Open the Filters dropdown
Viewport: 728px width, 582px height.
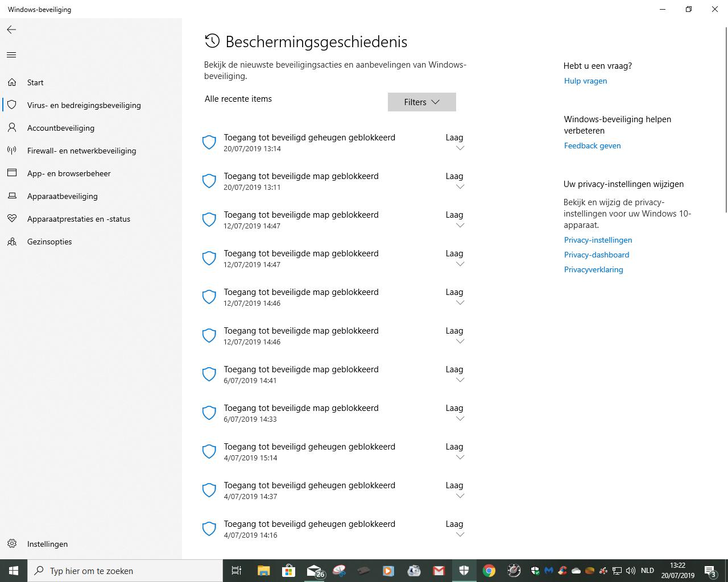tap(421, 102)
